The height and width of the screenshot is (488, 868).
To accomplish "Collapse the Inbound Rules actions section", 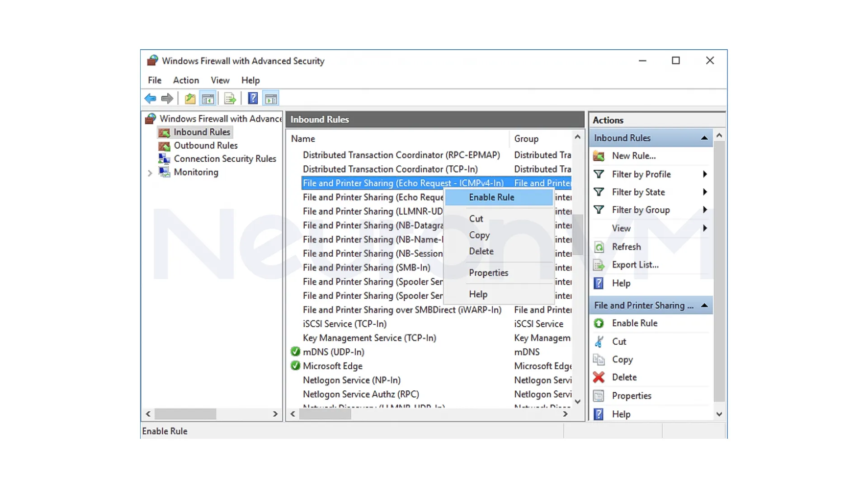I will point(704,138).
